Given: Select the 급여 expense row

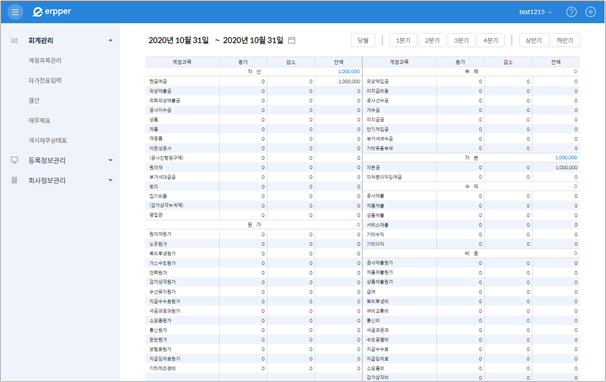Looking at the screenshot, I should click(471, 292).
